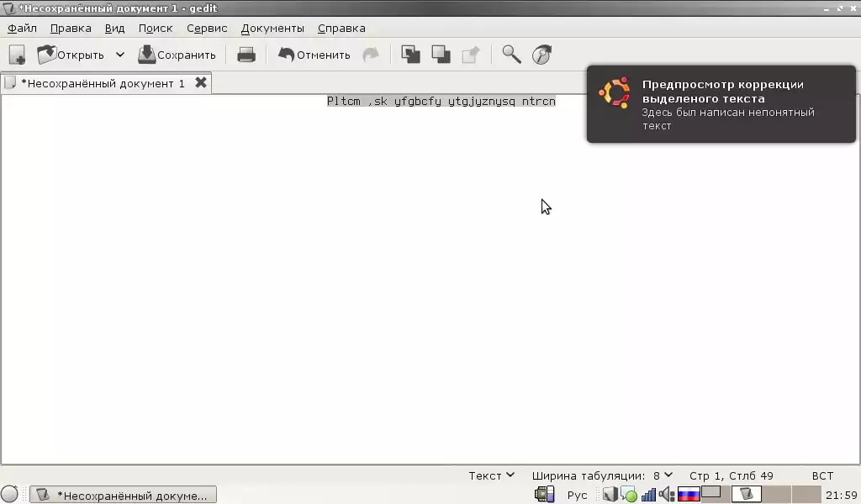Paste using the toolbar paste icon

pyautogui.click(x=471, y=55)
